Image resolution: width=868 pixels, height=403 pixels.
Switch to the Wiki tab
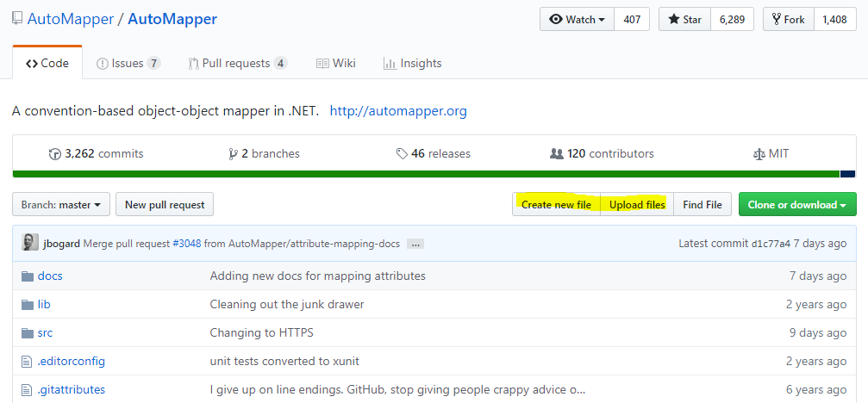[336, 63]
